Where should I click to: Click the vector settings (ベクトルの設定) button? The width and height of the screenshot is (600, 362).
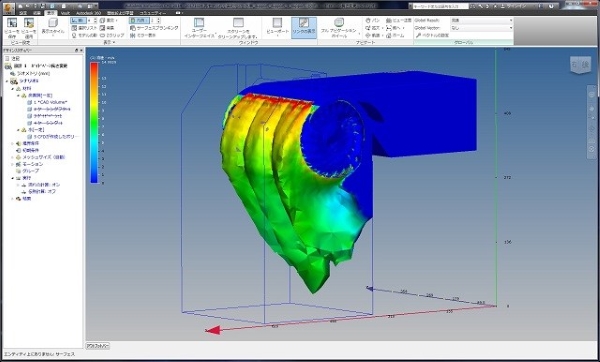pyautogui.click(x=432, y=35)
